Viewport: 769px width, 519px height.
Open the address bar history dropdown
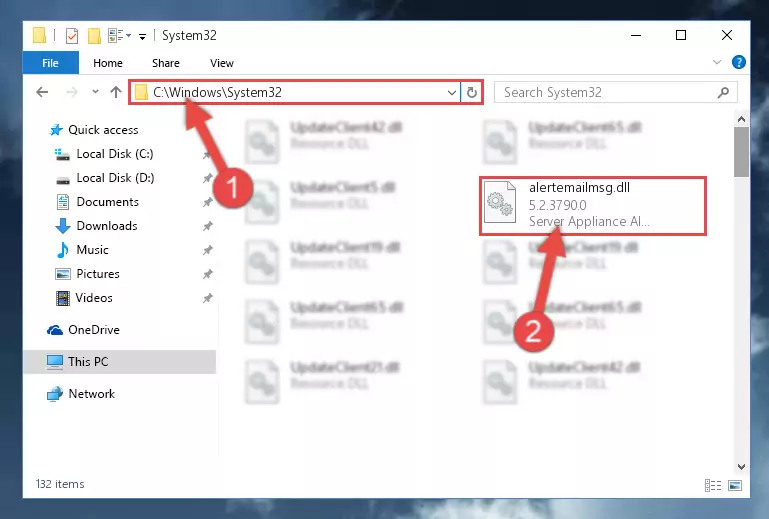click(452, 92)
